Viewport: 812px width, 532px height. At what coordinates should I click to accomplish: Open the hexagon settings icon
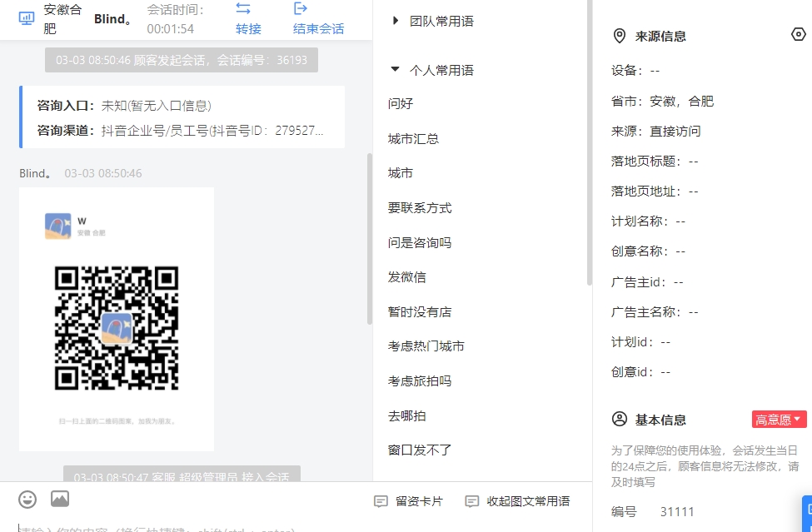pos(799,34)
